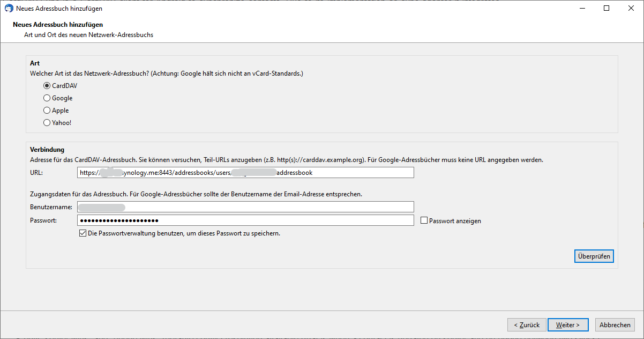
Task: Enable the "Passwort anzeigen" checkbox
Action: [423, 220]
